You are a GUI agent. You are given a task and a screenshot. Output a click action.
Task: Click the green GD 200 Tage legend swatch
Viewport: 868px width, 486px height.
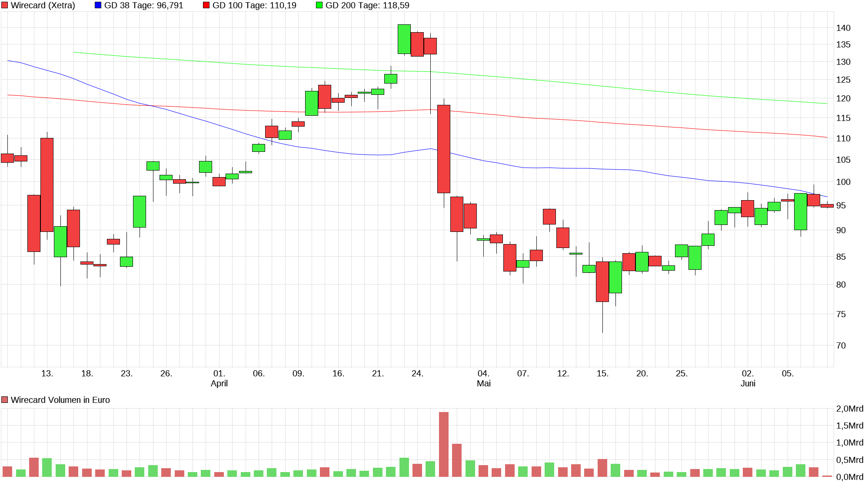pos(319,5)
